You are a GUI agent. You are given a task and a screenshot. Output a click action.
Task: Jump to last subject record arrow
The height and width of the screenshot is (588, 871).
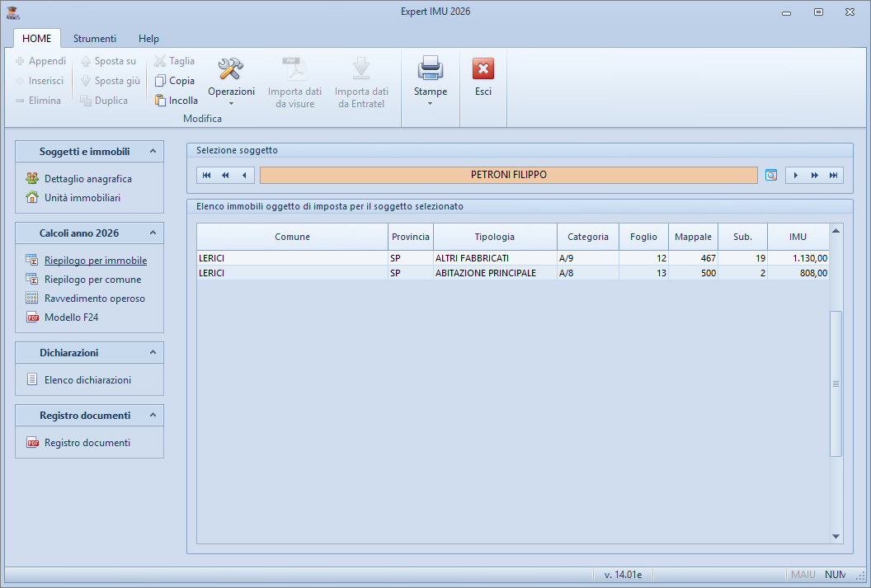click(834, 175)
